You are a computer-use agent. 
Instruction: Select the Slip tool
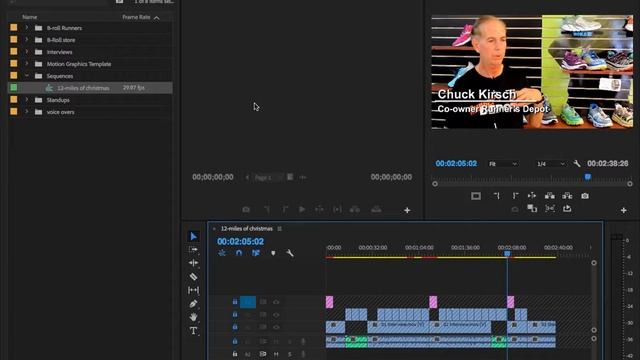click(x=193, y=290)
